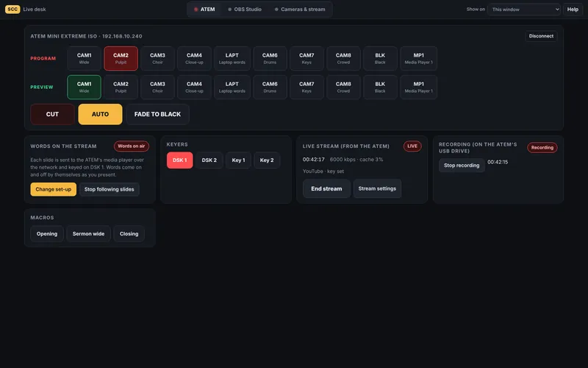The height and width of the screenshot is (368, 588).
Task: Click the PROGRAM row label
Action: coord(43,58)
